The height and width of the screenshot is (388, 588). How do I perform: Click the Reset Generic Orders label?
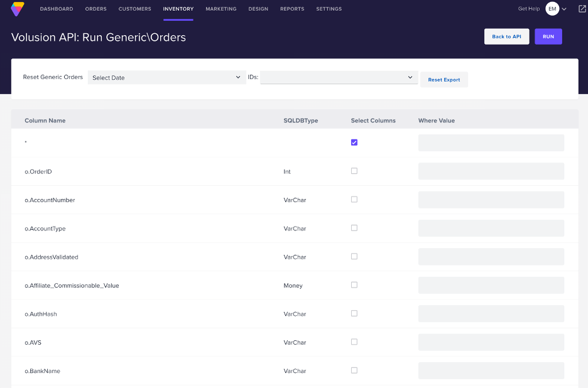[53, 77]
